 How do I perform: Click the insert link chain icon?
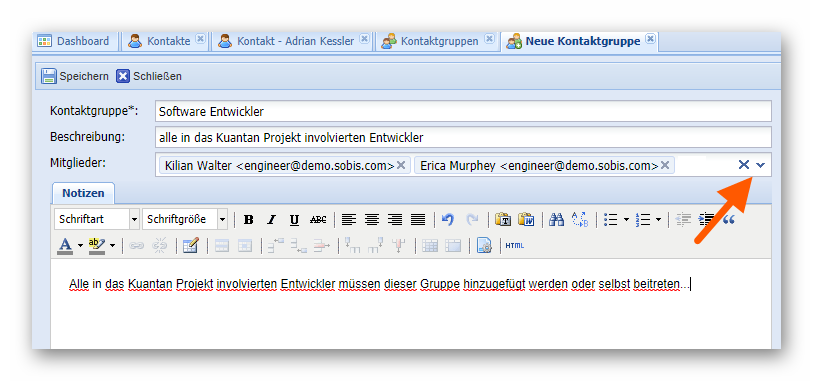click(x=137, y=246)
